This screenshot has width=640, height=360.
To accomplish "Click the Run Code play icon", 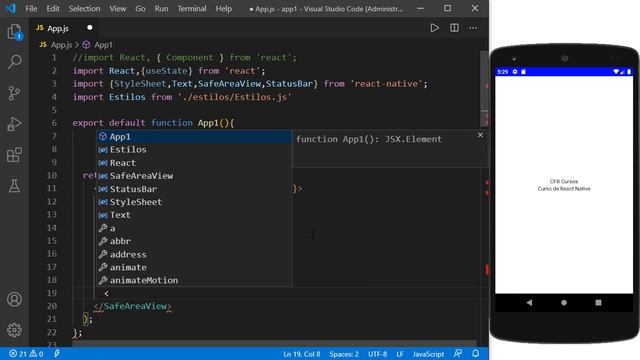I will click(434, 28).
